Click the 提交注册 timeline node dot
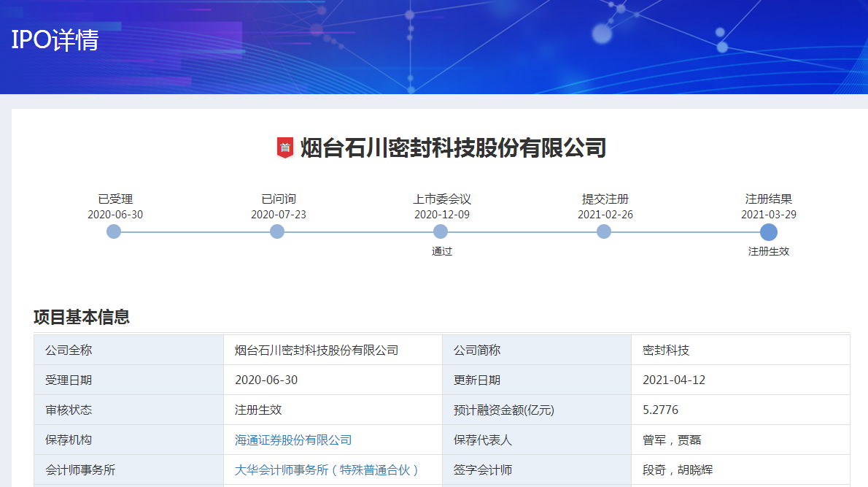Screen dimensions: 868x487 tap(604, 231)
